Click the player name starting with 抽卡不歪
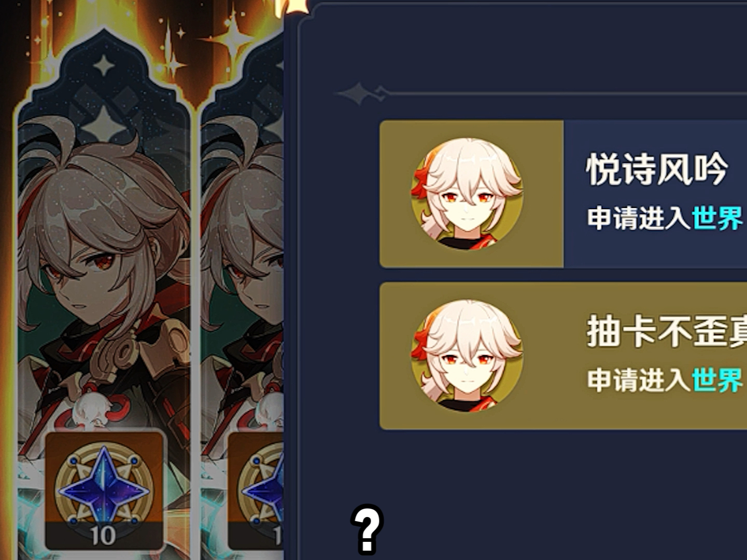 (667, 332)
